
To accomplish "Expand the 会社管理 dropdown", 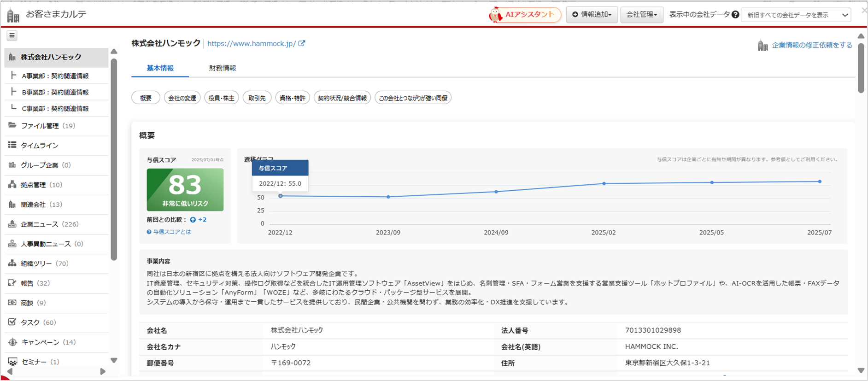I will click(641, 15).
